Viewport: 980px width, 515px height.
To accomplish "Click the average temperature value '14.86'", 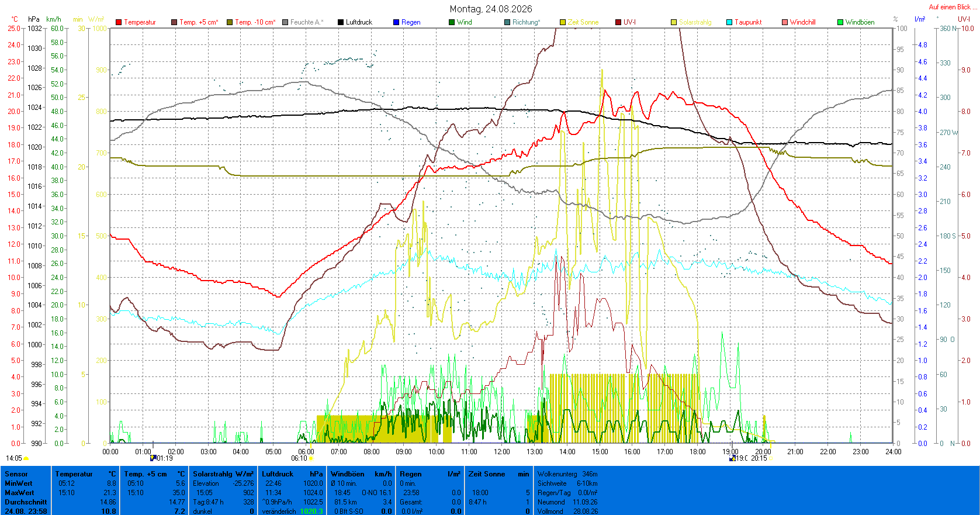I will tap(108, 502).
